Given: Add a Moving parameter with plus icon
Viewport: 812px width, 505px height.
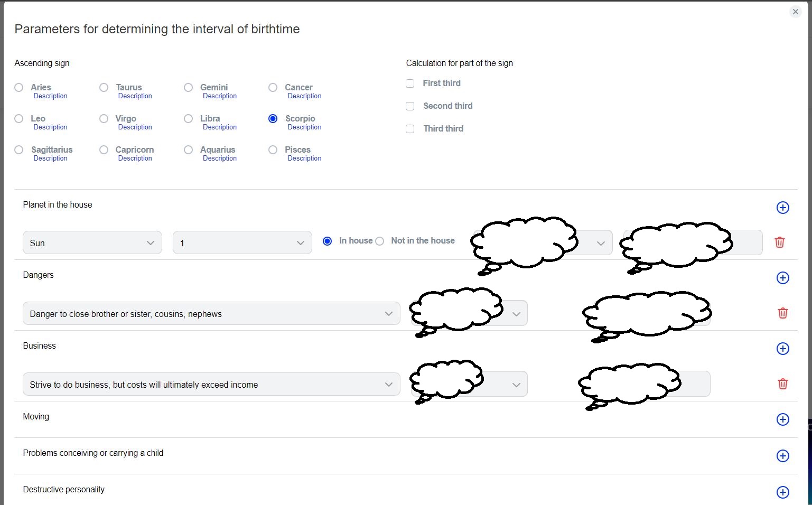Looking at the screenshot, I should [x=782, y=419].
